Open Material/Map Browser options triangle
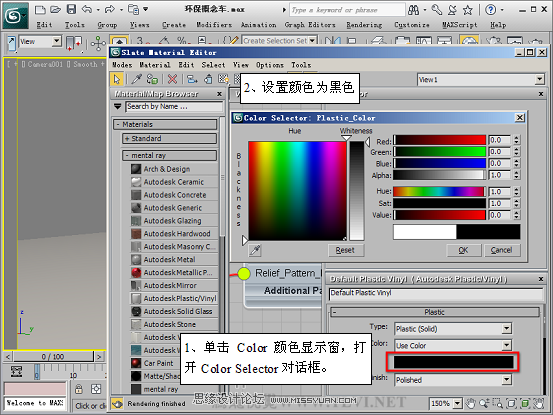 [x=117, y=106]
